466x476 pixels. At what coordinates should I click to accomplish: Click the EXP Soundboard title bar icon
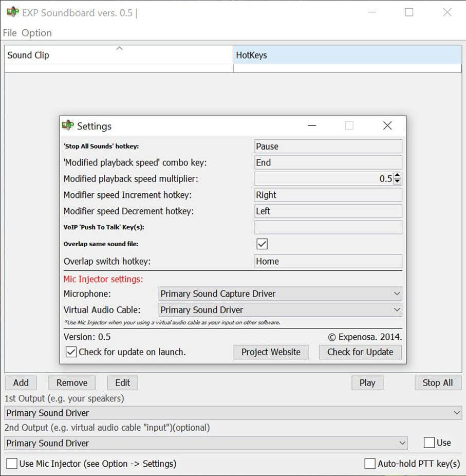coord(12,12)
